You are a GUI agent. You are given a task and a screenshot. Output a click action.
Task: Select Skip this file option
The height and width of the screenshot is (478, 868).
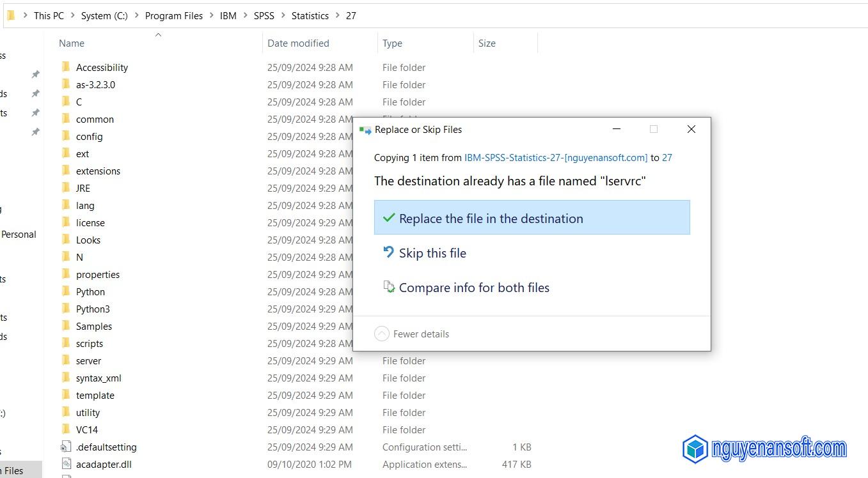532,253
